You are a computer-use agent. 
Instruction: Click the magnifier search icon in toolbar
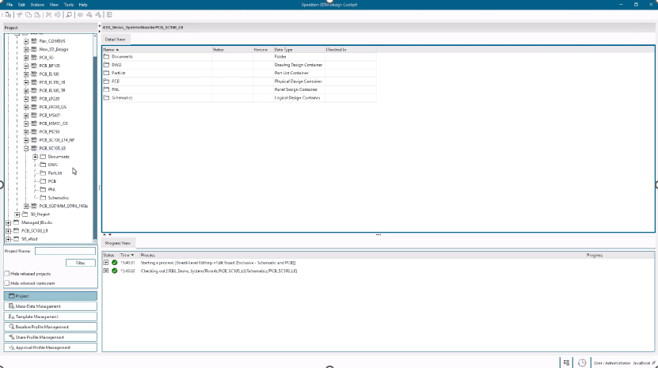point(69,15)
